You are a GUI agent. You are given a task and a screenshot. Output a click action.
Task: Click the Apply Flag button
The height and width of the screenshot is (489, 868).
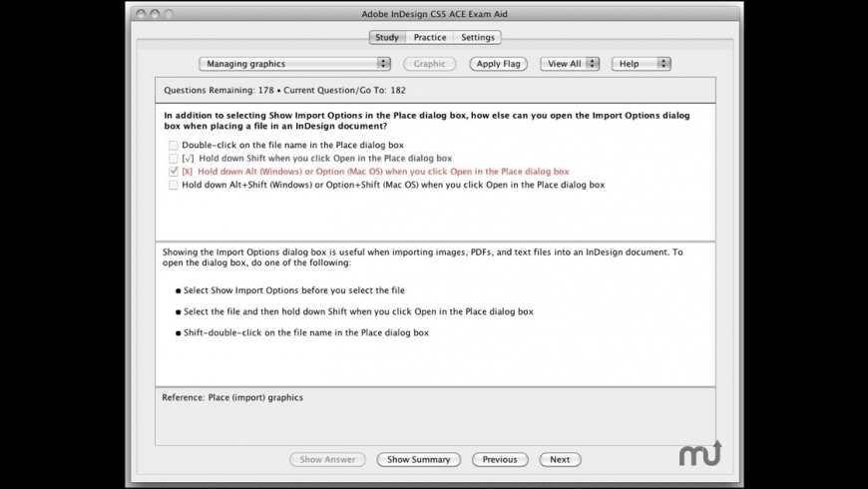pyautogui.click(x=498, y=64)
